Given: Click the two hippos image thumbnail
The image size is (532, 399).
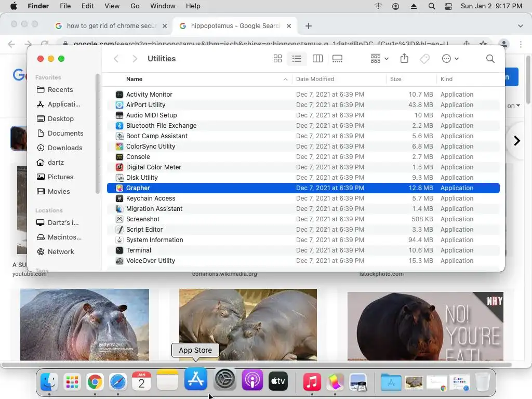Looking at the screenshot, I should [248, 325].
